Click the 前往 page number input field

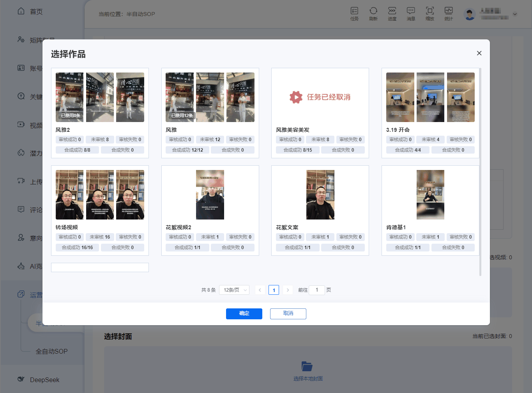(x=317, y=290)
